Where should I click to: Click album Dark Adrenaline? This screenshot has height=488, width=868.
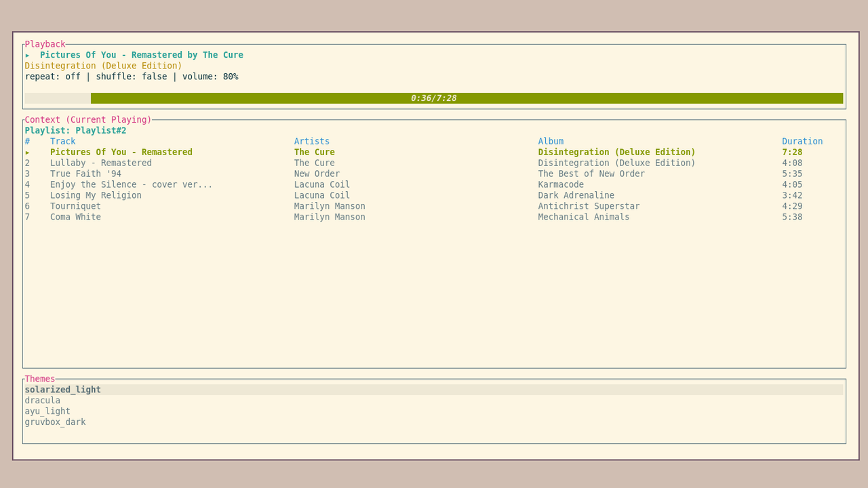[576, 196]
